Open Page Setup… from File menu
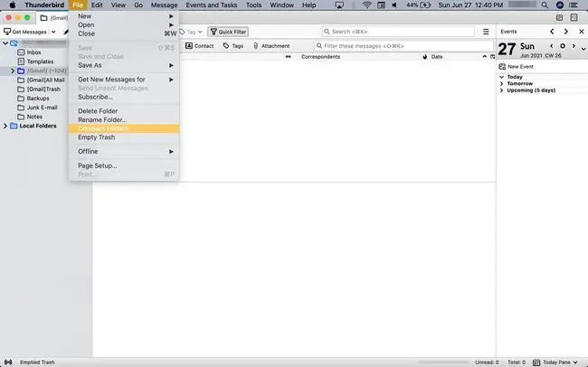This screenshot has width=588, height=367. pos(124,165)
